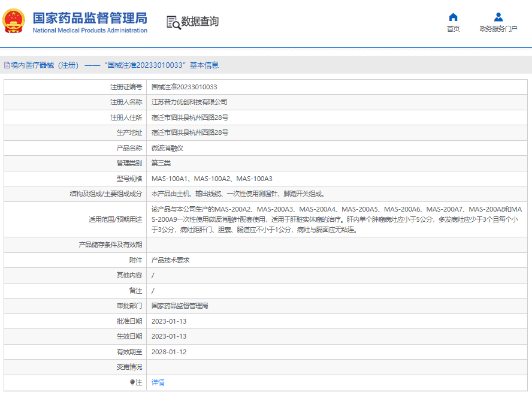Go to 首页 home icon
The height and width of the screenshot is (395, 532).
pyautogui.click(x=453, y=17)
